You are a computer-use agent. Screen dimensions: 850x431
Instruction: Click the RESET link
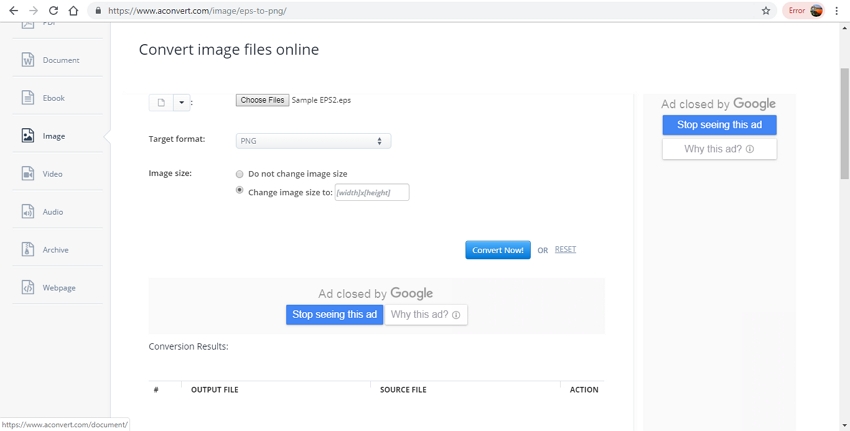tap(565, 250)
